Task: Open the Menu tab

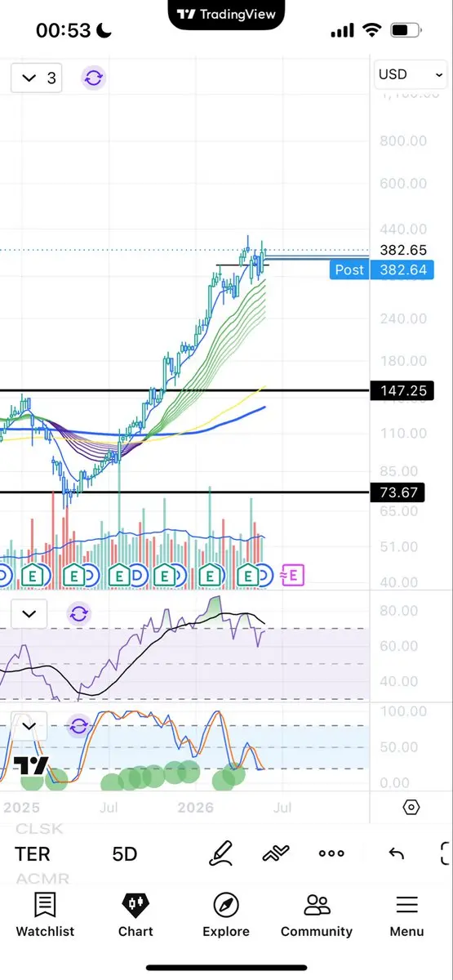Action: click(x=406, y=915)
